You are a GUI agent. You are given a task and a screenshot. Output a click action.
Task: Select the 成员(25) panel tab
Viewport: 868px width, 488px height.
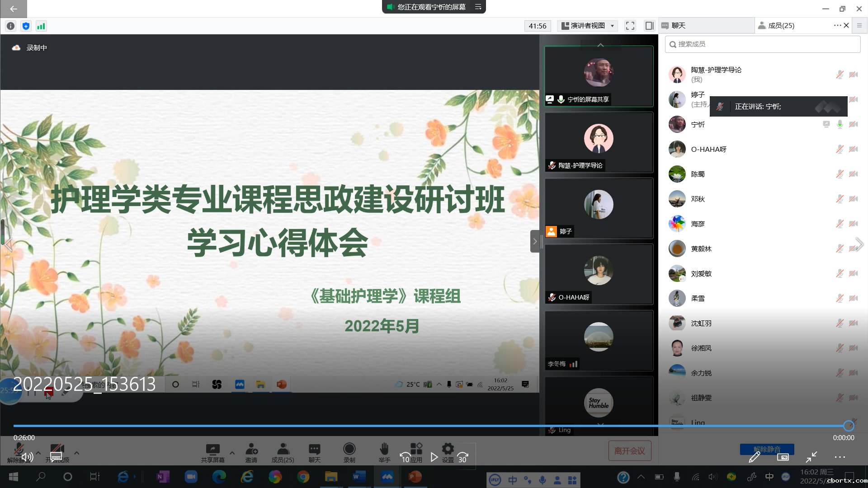pyautogui.click(x=781, y=26)
